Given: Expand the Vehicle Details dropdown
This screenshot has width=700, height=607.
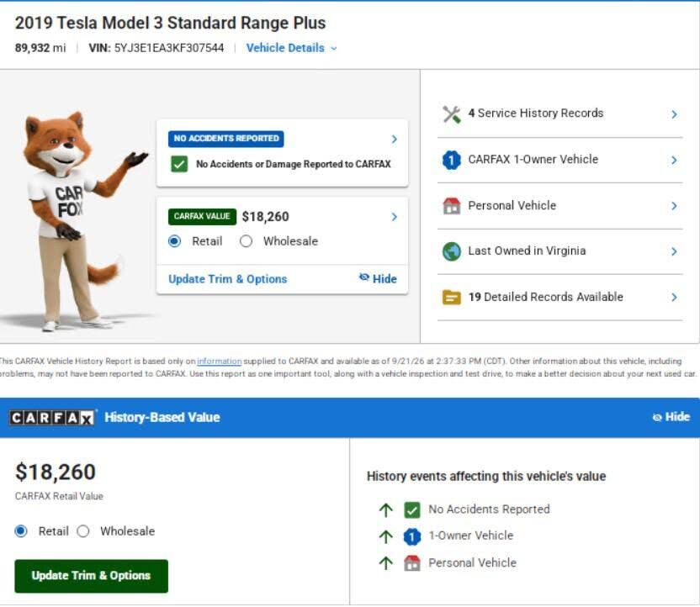Looking at the screenshot, I should point(291,48).
